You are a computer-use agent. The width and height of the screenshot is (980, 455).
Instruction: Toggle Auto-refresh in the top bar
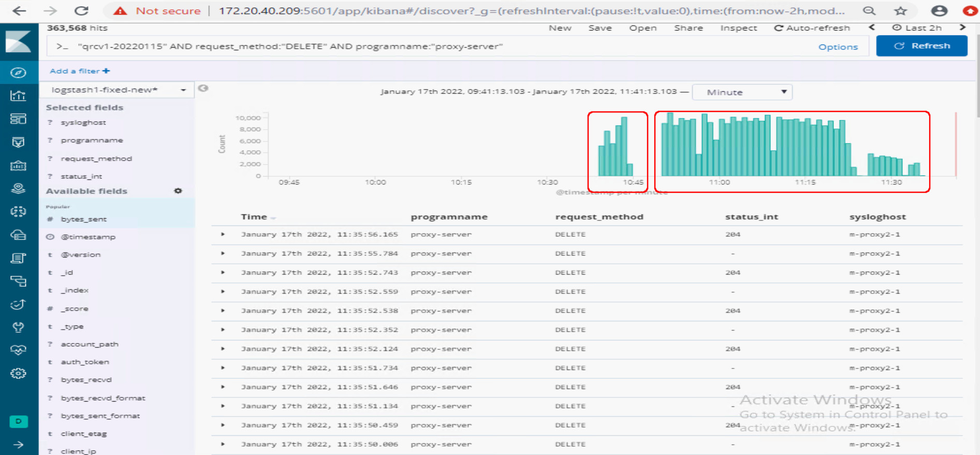point(812,28)
